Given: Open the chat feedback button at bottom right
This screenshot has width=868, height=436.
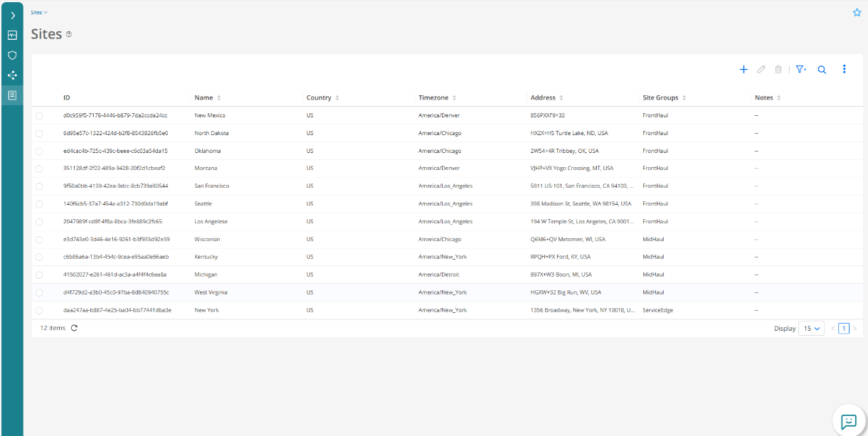Looking at the screenshot, I should (x=849, y=421).
